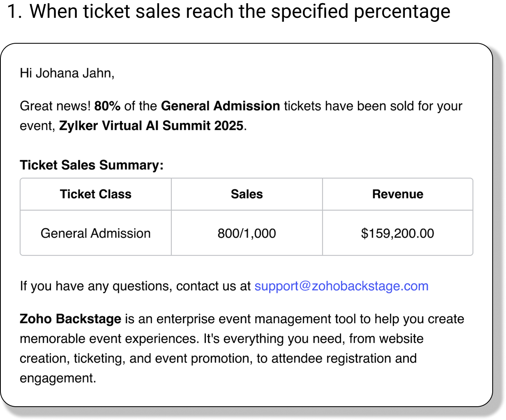The image size is (506, 420).
Task: Click the Revenue column header
Action: click(398, 194)
